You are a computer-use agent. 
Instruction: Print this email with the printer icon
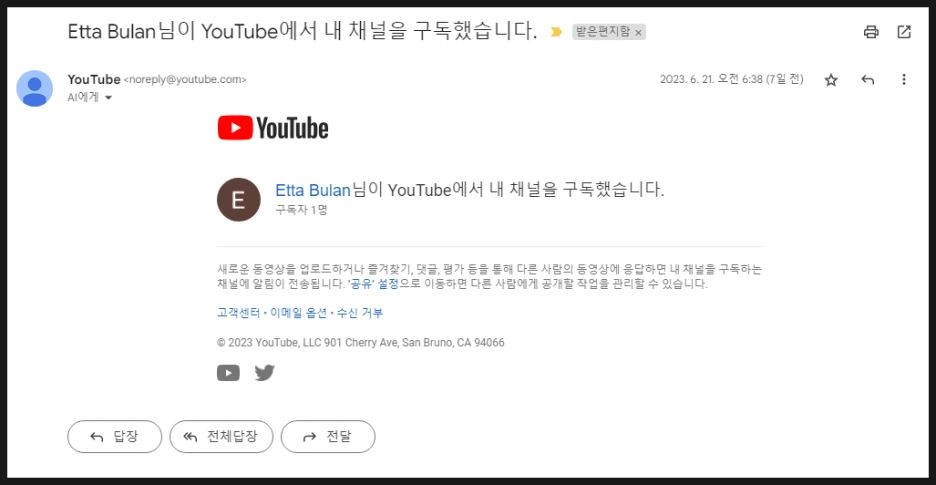(x=871, y=32)
